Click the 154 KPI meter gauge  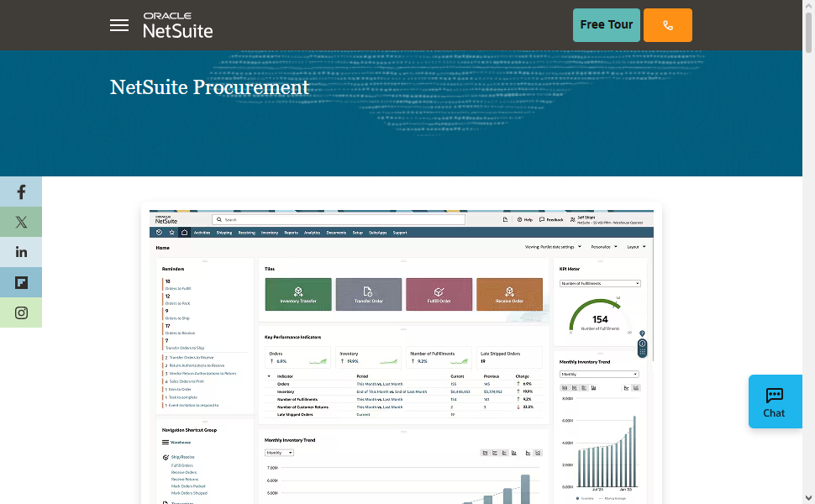pyautogui.click(x=601, y=316)
